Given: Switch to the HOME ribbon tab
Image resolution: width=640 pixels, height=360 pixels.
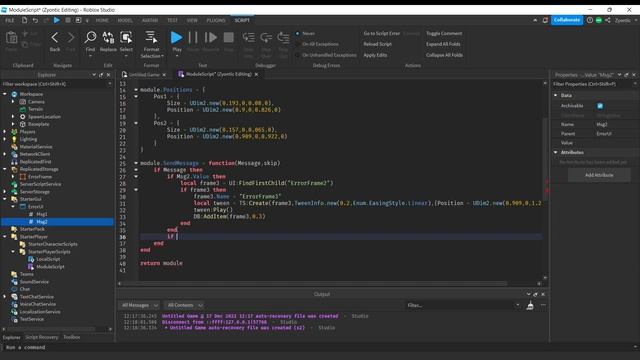Looking at the screenshot, I should tap(102, 20).
